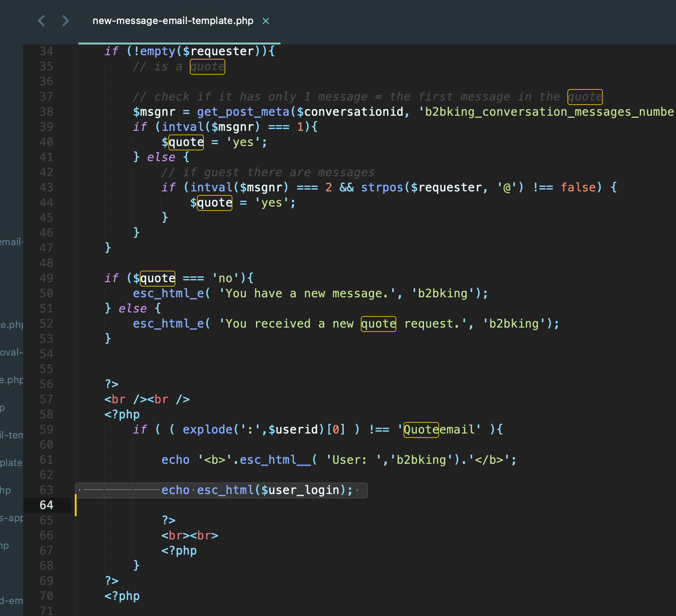Click the 'strpos' function on line 43
The height and width of the screenshot is (616, 676).
382,187
